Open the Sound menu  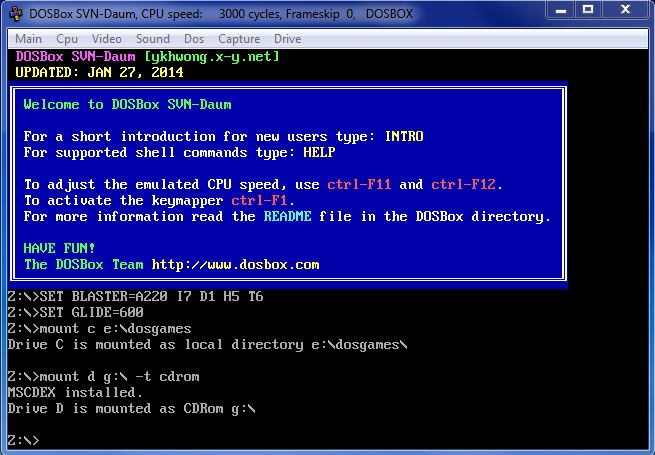coord(152,39)
